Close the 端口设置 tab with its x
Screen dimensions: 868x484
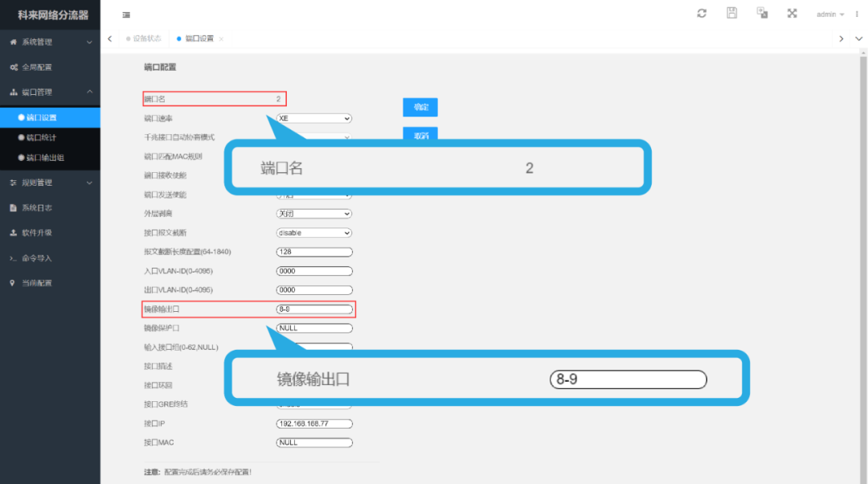(x=221, y=39)
